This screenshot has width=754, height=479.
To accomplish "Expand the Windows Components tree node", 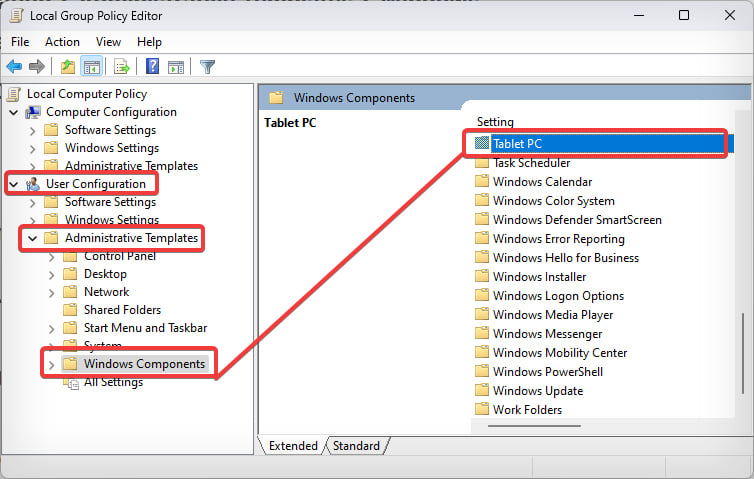I will pyautogui.click(x=51, y=364).
